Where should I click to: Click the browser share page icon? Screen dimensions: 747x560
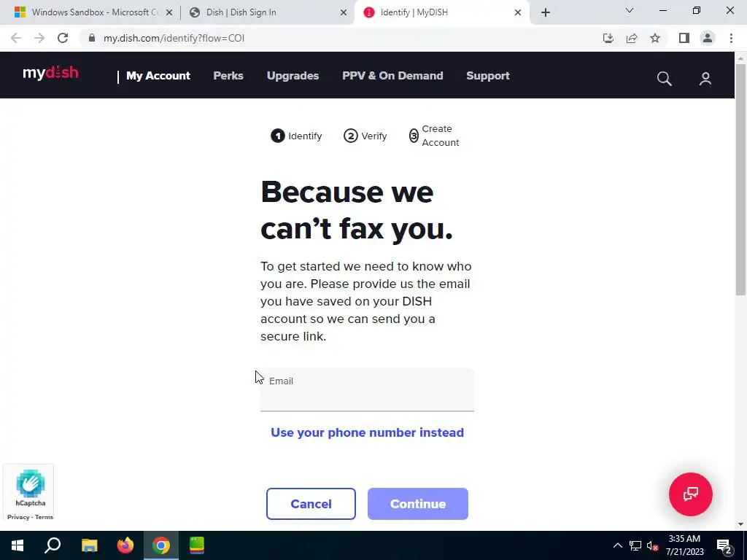[632, 38]
